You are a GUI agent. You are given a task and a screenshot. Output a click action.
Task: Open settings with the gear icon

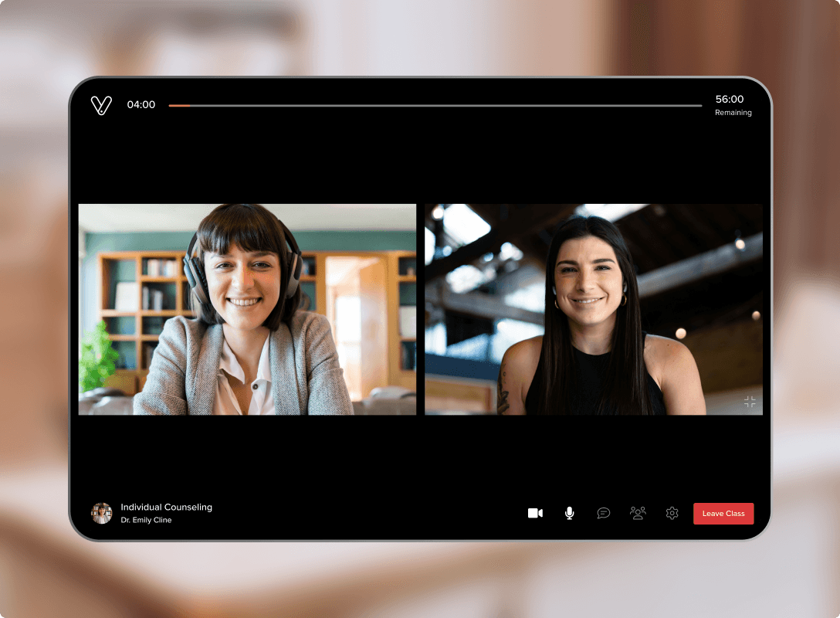pos(672,513)
